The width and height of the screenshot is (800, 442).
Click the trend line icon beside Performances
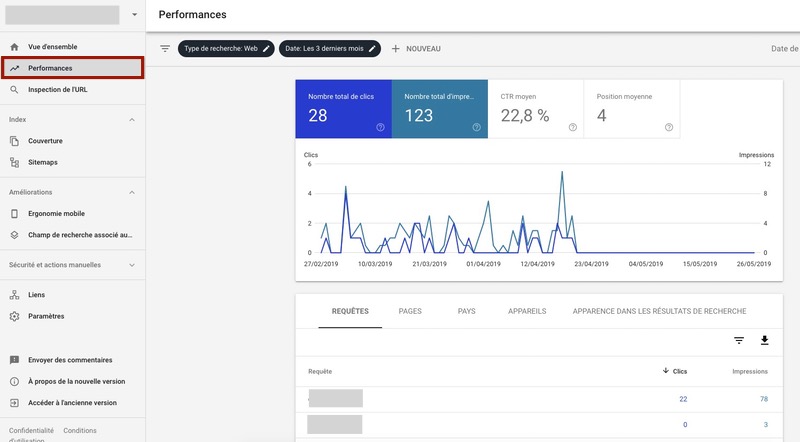(x=14, y=68)
